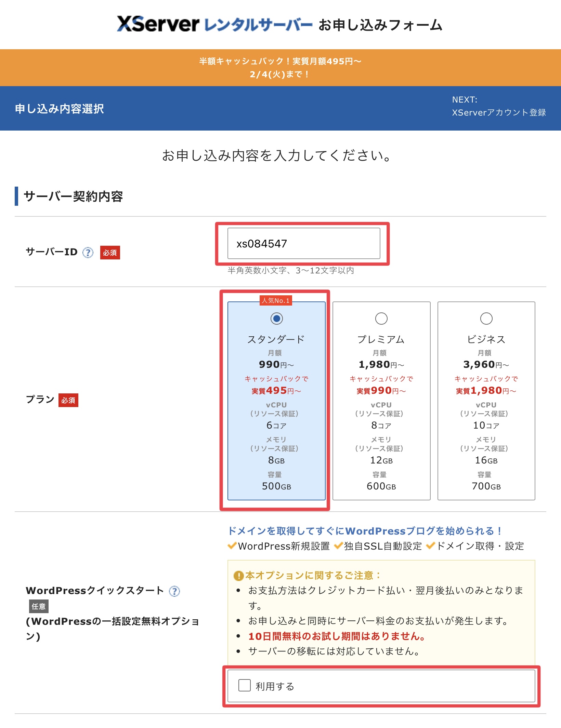Click the 6コア vCPU value
The width and height of the screenshot is (561, 728).
coord(276,425)
